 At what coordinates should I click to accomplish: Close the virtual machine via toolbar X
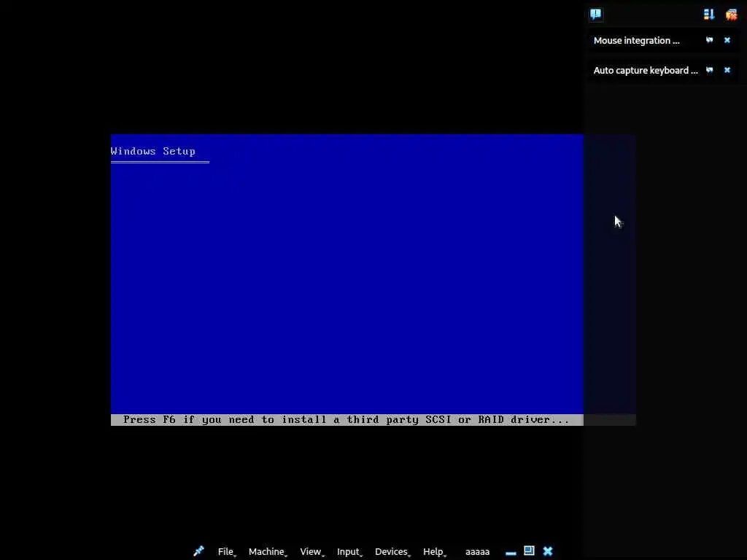548,551
